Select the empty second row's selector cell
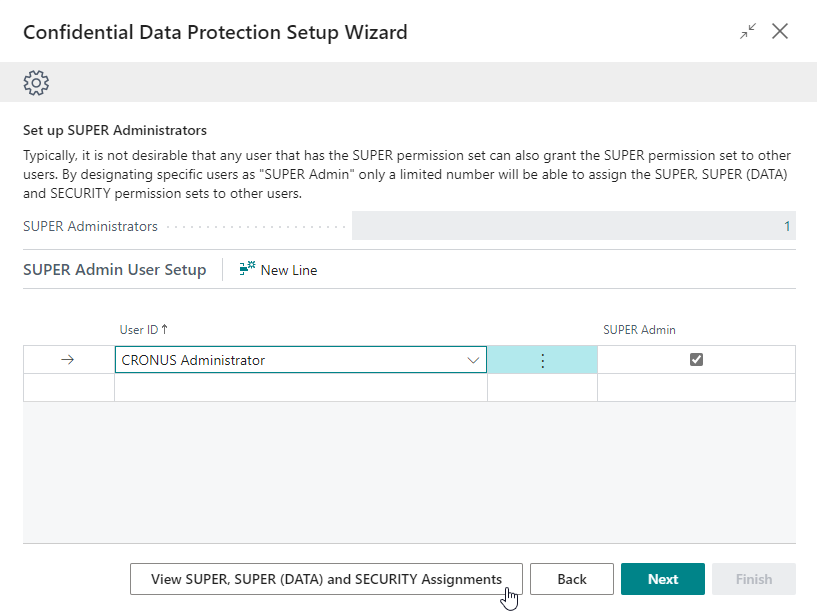 point(68,388)
